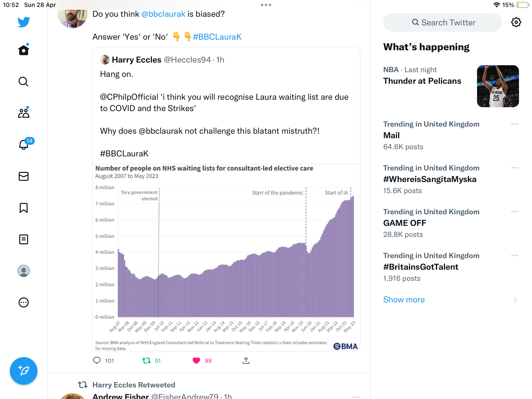
Task: Open Harry Eccles Retweeted label
Action: pyautogui.click(x=134, y=385)
